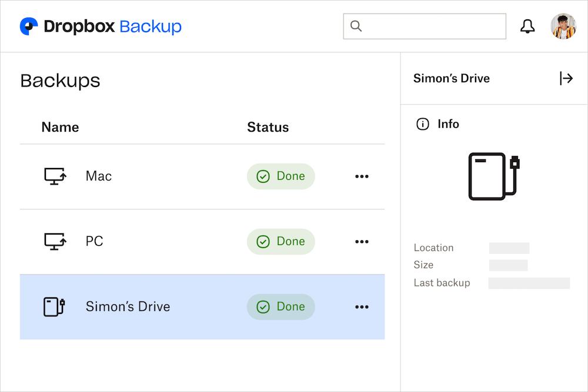
Task: Click the Mac computer backup icon
Action: tap(55, 176)
